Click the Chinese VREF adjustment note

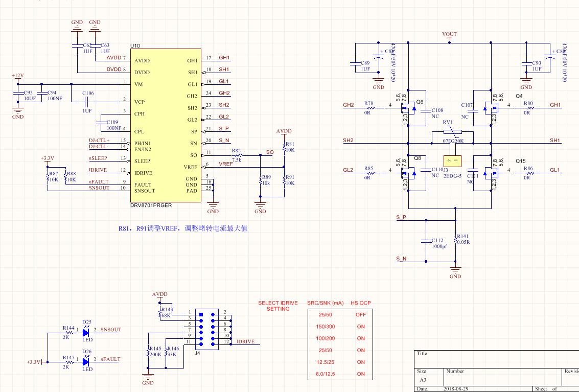[x=183, y=228]
